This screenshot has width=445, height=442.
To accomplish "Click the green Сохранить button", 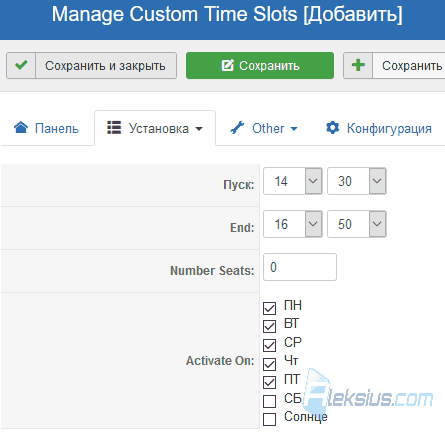I will pyautogui.click(x=260, y=65).
